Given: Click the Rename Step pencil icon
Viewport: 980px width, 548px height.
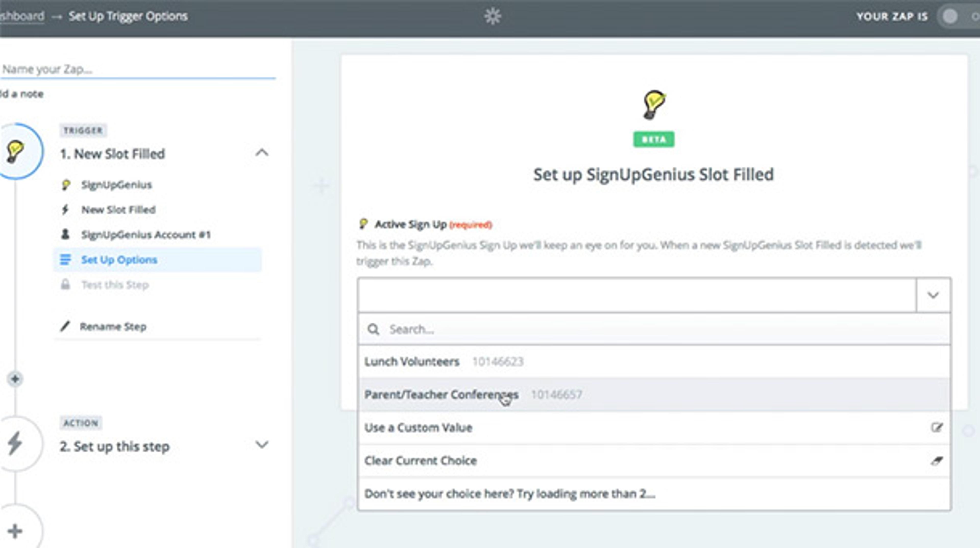Looking at the screenshot, I should [x=65, y=326].
